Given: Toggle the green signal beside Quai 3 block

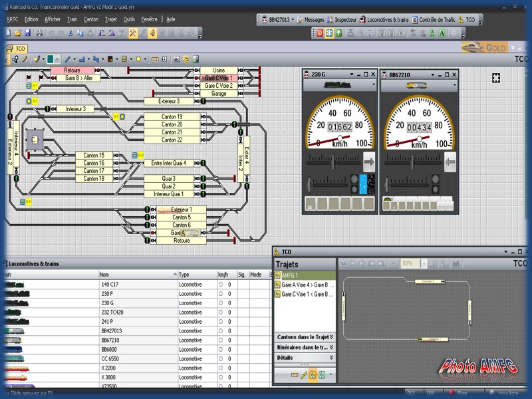Looking at the screenshot, I should (203, 178).
